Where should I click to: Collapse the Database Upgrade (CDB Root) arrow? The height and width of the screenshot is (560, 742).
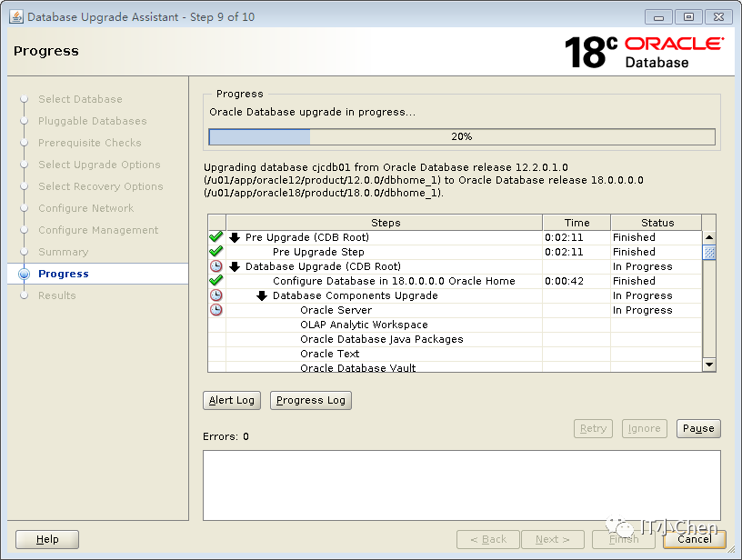[x=235, y=266]
